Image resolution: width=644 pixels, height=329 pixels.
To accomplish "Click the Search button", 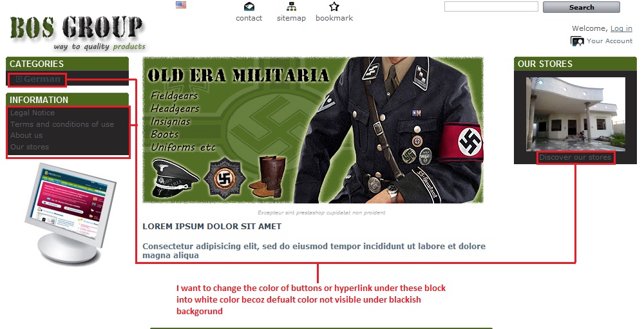I will (x=581, y=7).
